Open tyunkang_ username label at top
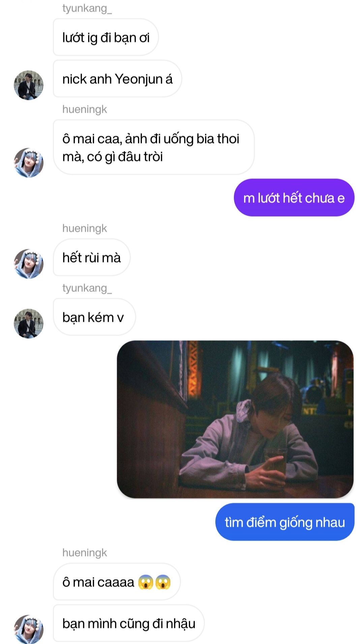Screen dimensions: 364x644 [87, 8]
